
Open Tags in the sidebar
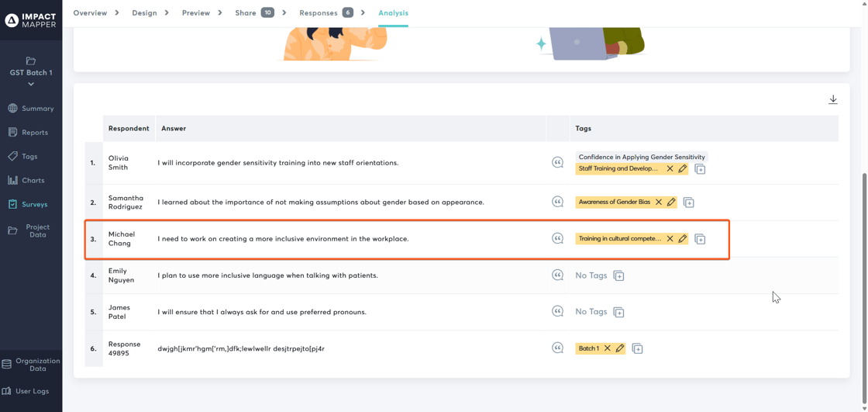coord(29,156)
